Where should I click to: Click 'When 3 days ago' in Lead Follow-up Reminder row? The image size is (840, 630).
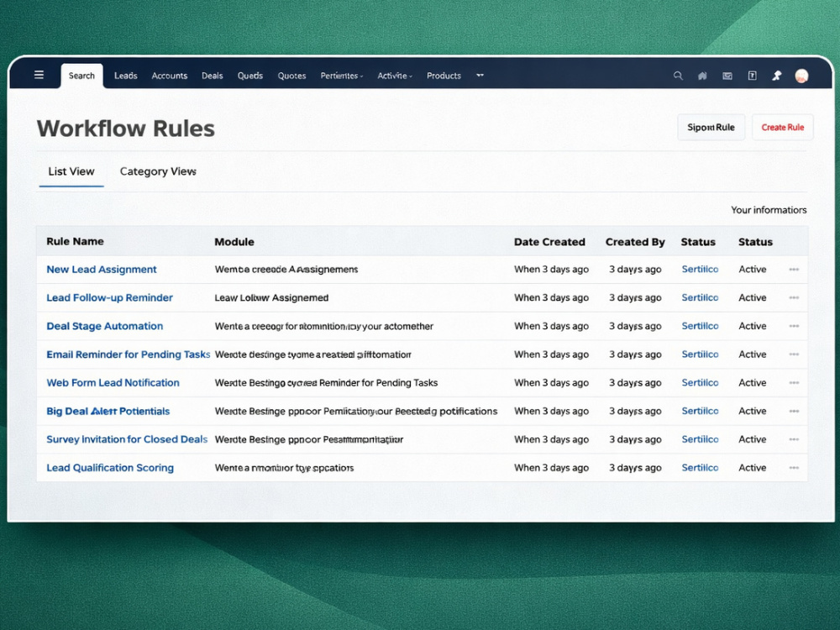click(551, 298)
